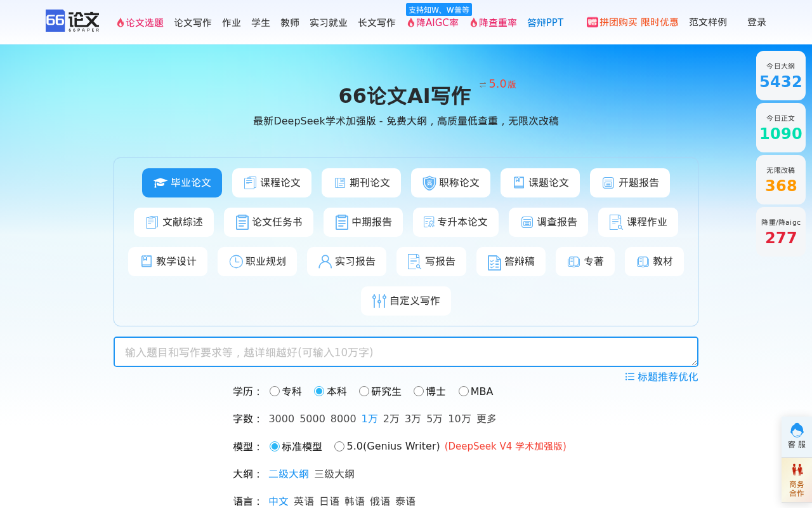This screenshot has height=508, width=812.
Task: Set word count to 10万
Action: (x=460, y=419)
